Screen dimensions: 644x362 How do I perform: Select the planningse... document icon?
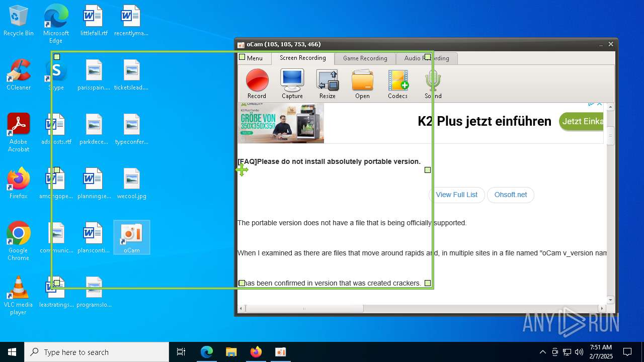click(94, 184)
